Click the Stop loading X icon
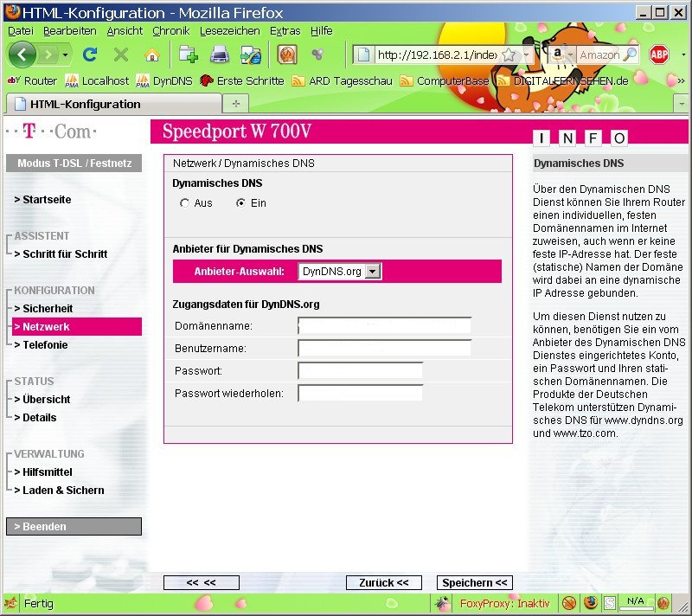Image resolution: width=692 pixels, height=616 pixels. pos(120,55)
